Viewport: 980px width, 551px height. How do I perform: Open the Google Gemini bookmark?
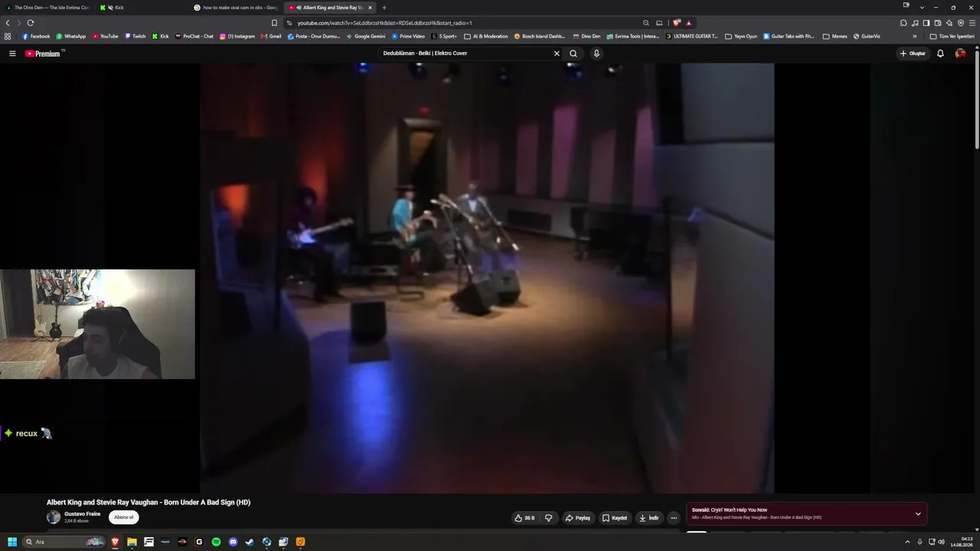pos(365,36)
